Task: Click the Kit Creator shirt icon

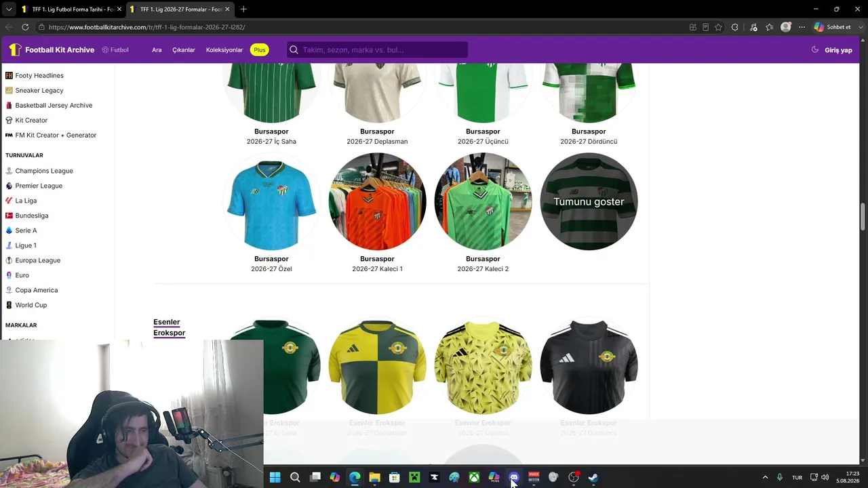Action: tap(9, 120)
